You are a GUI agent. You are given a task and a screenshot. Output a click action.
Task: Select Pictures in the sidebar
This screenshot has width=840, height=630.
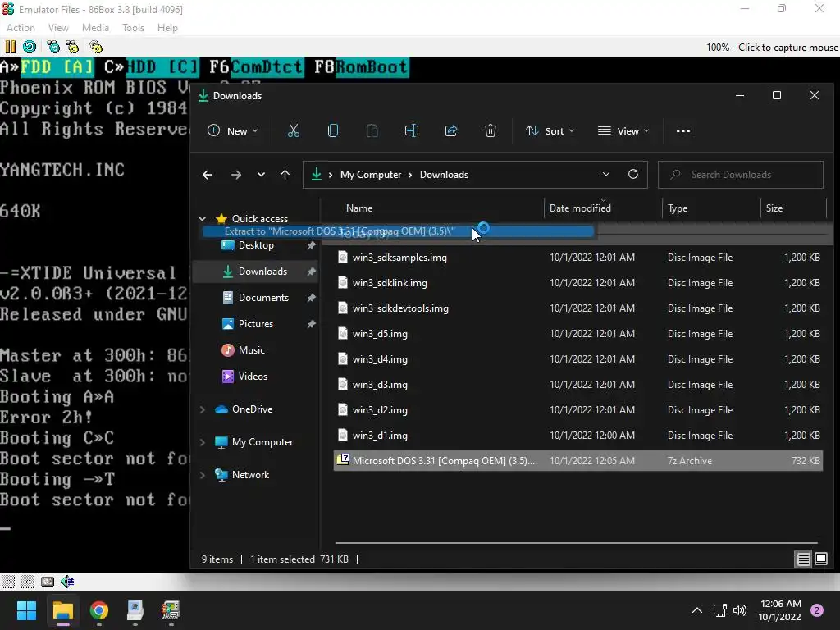coord(256,324)
